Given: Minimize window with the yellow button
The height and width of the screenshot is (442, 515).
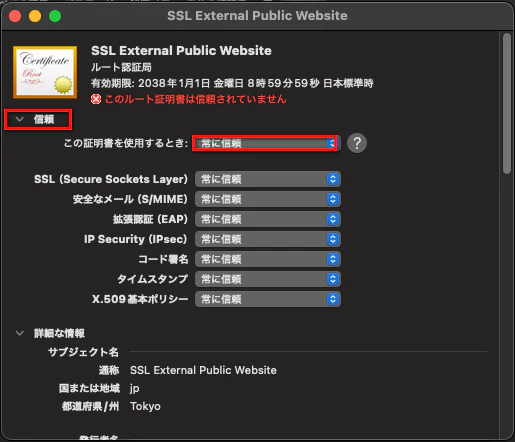Looking at the screenshot, I should click(35, 16).
